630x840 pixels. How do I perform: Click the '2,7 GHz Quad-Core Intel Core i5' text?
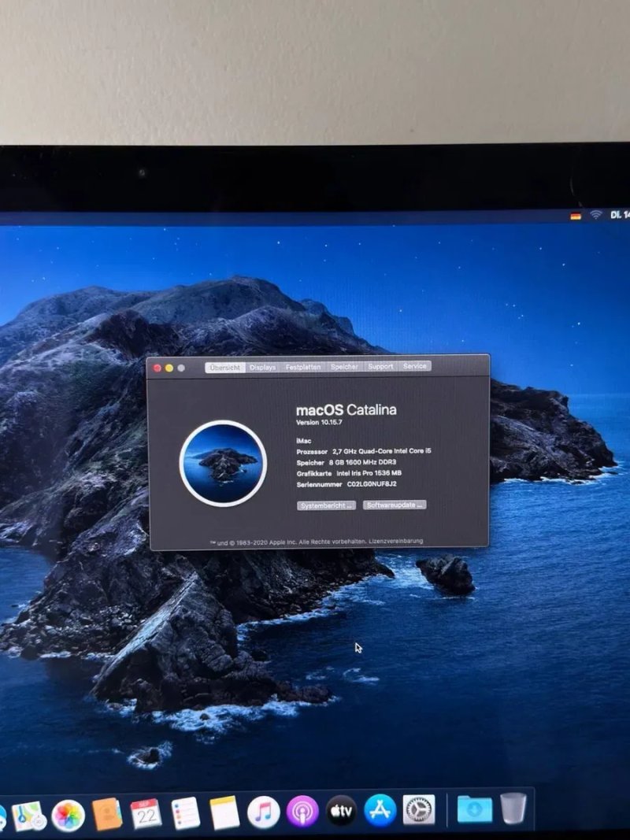(381, 452)
